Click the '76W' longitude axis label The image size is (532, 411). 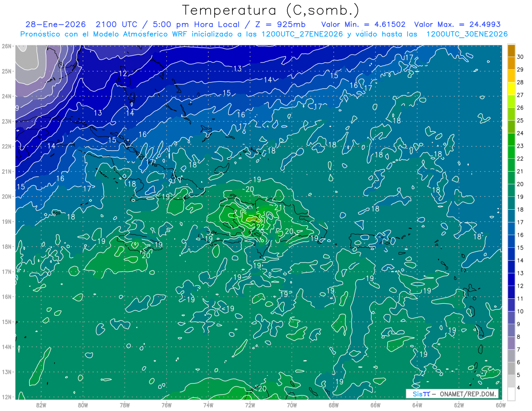coord(166,404)
